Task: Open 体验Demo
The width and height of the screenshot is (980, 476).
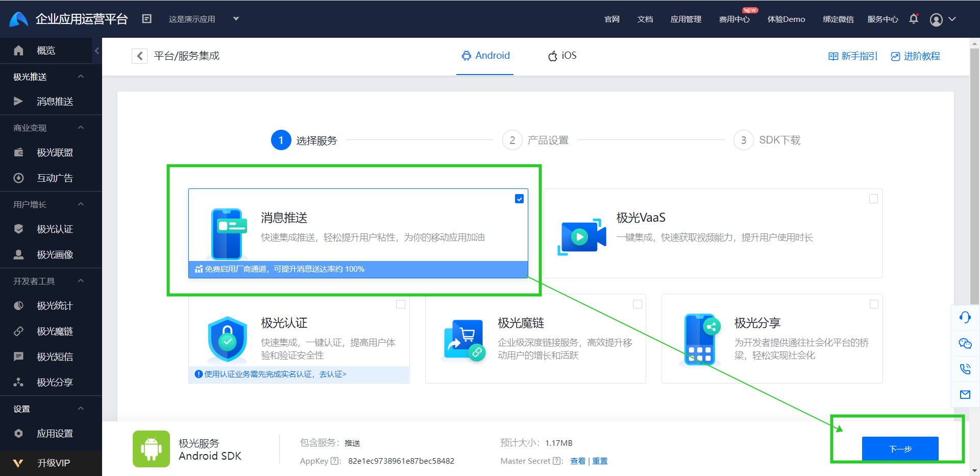Action: 786,19
